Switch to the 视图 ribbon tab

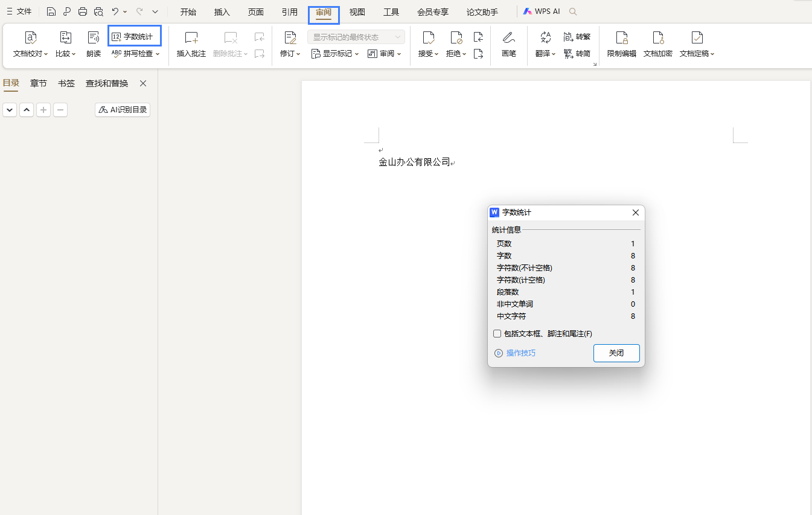[357, 12]
